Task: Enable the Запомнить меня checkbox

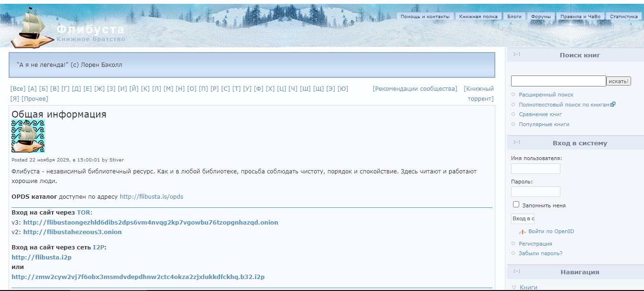Action: point(516,205)
